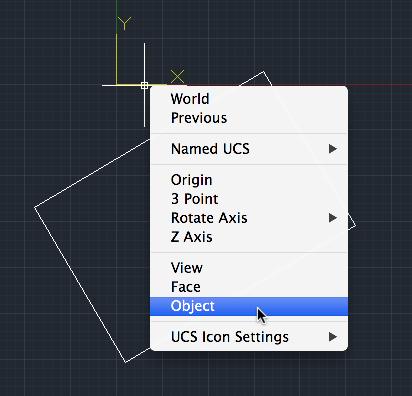Click the UCS icon Y axis label
The width and height of the screenshot is (412, 396).
coord(124,23)
